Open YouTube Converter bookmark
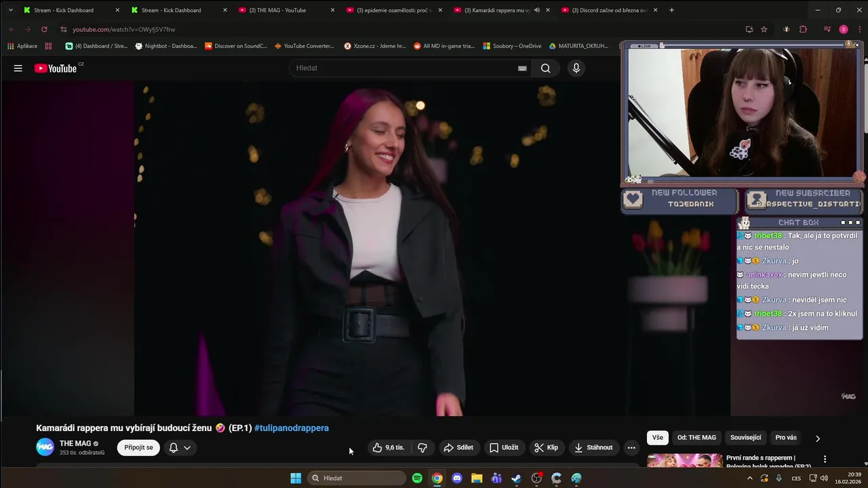This screenshot has width=868, height=488. point(304,46)
